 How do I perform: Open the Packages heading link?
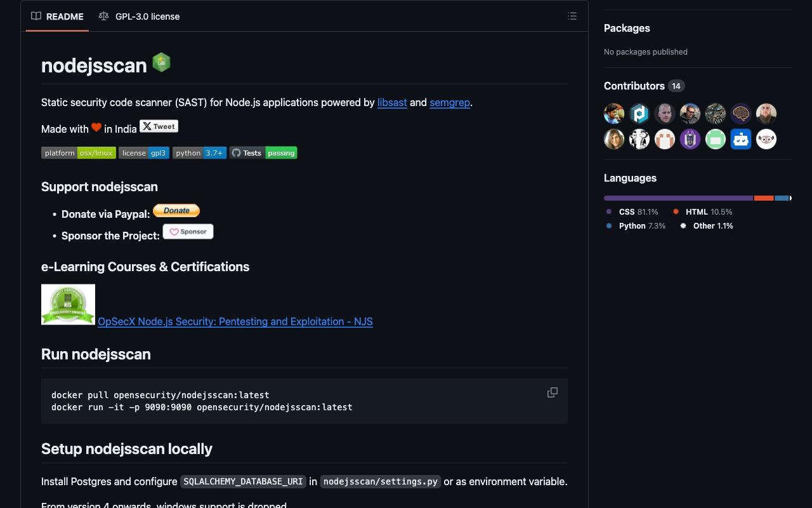coord(627,28)
